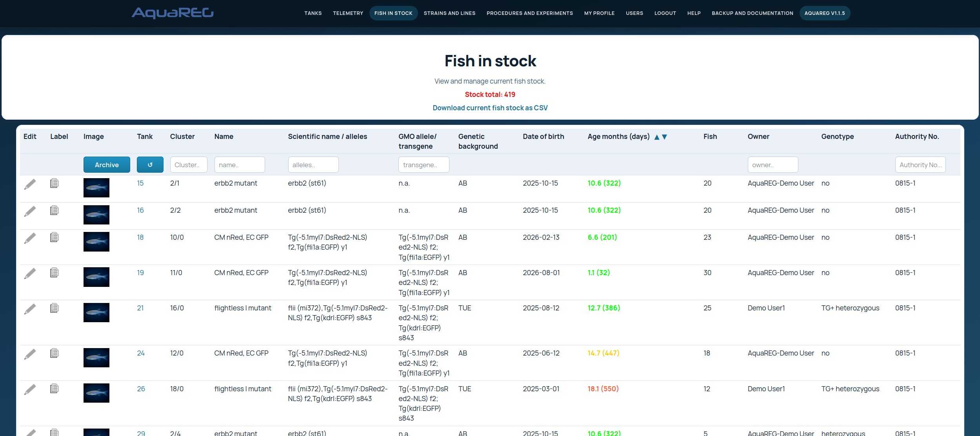Click the Authority No. filter input

[x=920, y=165]
